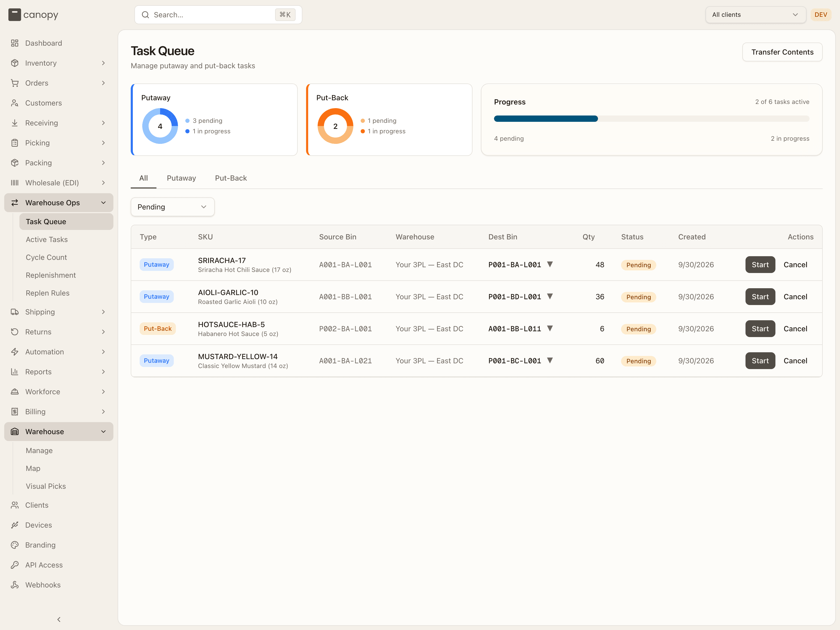This screenshot has height=630, width=840.
Task: Click the Progress bar filled section
Action: (546, 118)
